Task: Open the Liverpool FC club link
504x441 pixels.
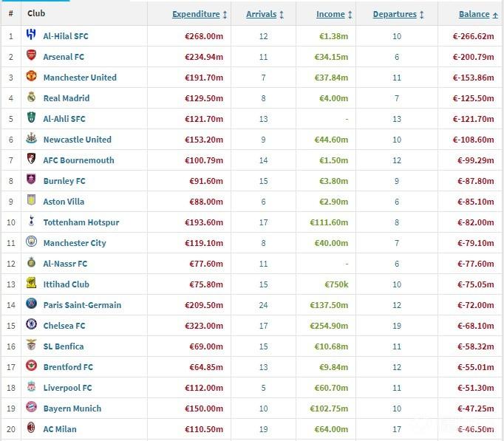Action: [67, 388]
